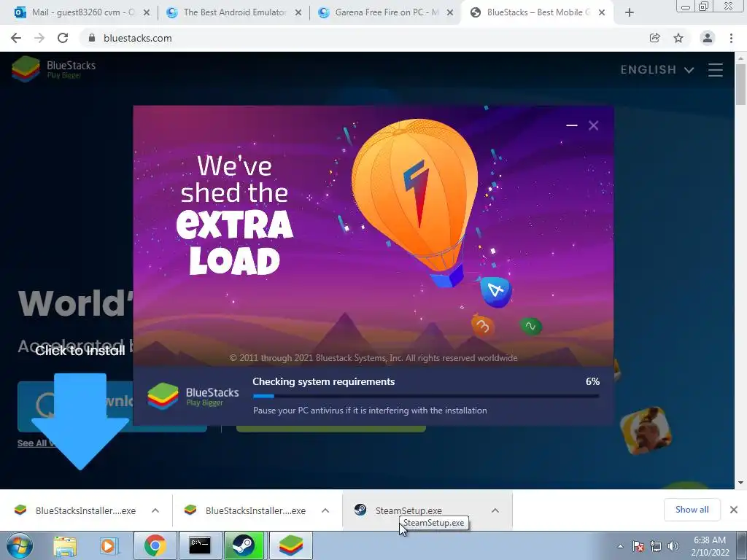Screen dimensions: 747x560
Task: Reload the bluestacks.com page
Action: (63, 38)
